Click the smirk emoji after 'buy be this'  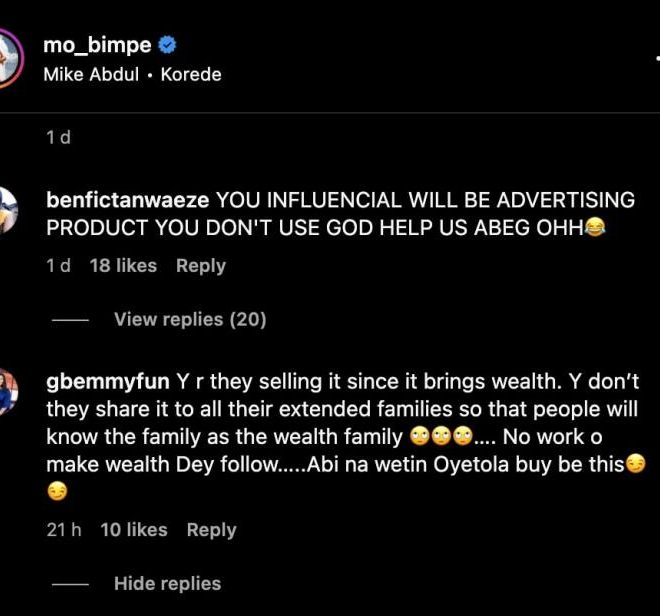635,464
